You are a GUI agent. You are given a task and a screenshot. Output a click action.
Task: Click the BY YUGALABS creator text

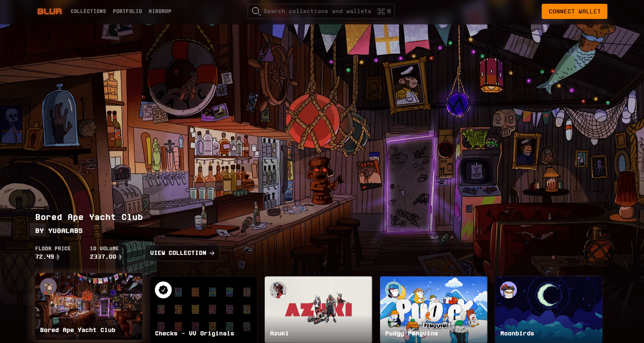(x=59, y=231)
